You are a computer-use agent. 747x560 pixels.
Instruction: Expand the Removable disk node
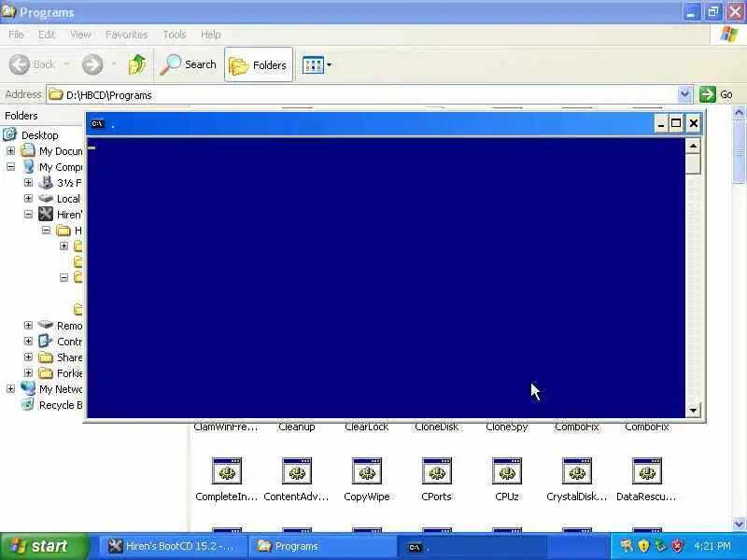(x=28, y=325)
